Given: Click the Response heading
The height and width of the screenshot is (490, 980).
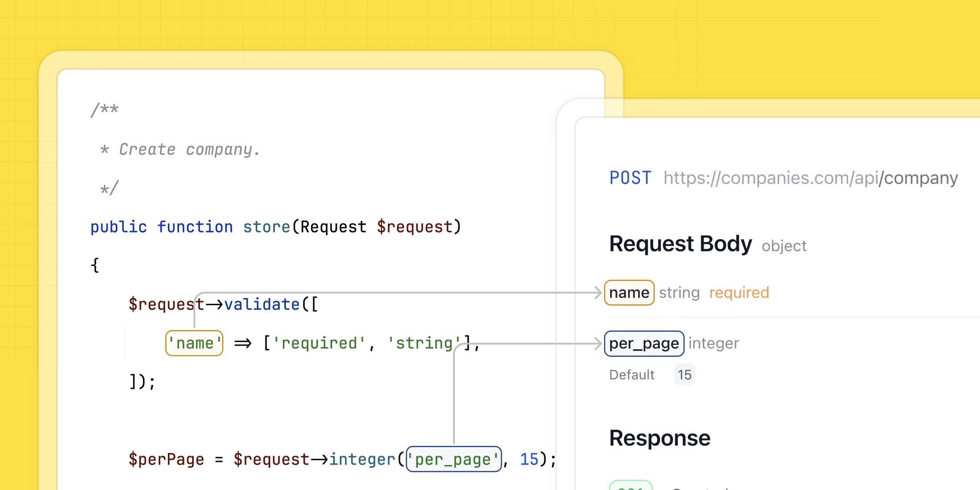Looking at the screenshot, I should click(660, 438).
